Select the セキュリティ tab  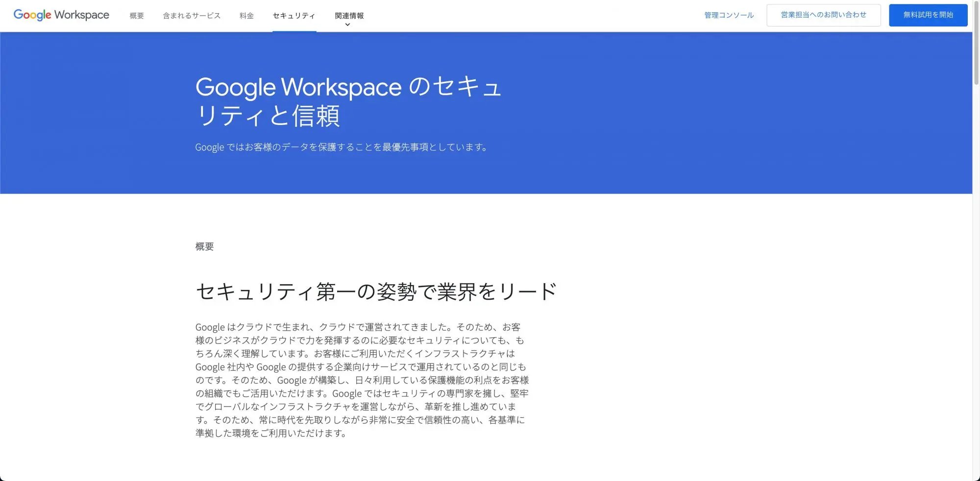point(294,16)
